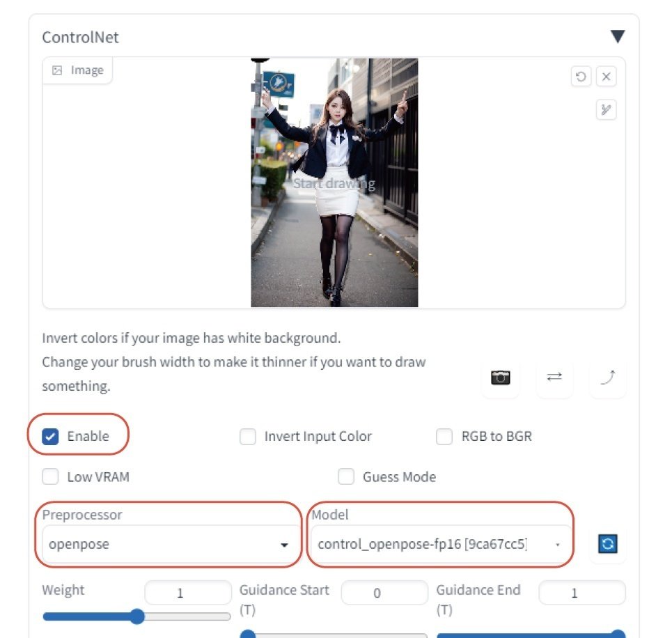Check Invert Input Color
The height and width of the screenshot is (638, 672).
tap(248, 437)
